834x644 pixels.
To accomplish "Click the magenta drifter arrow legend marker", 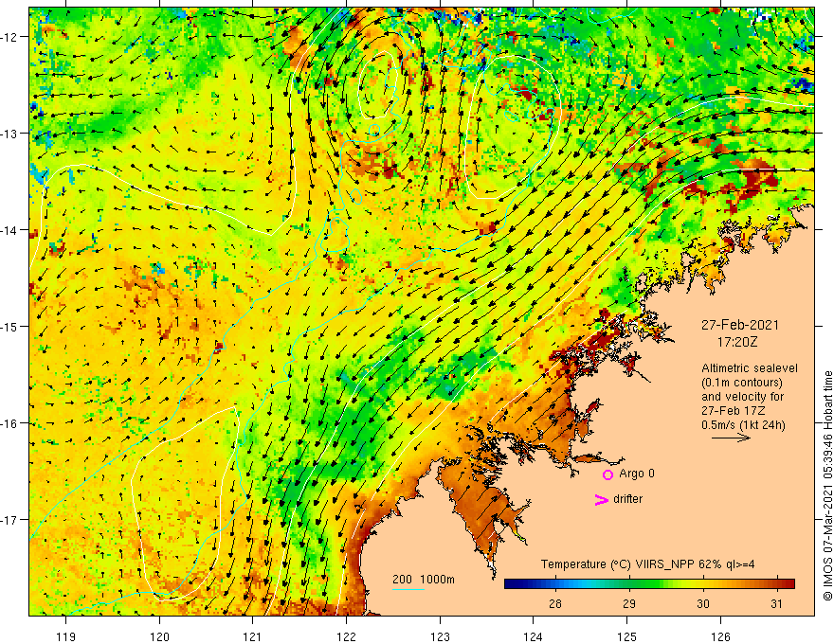I will pyautogui.click(x=601, y=499).
